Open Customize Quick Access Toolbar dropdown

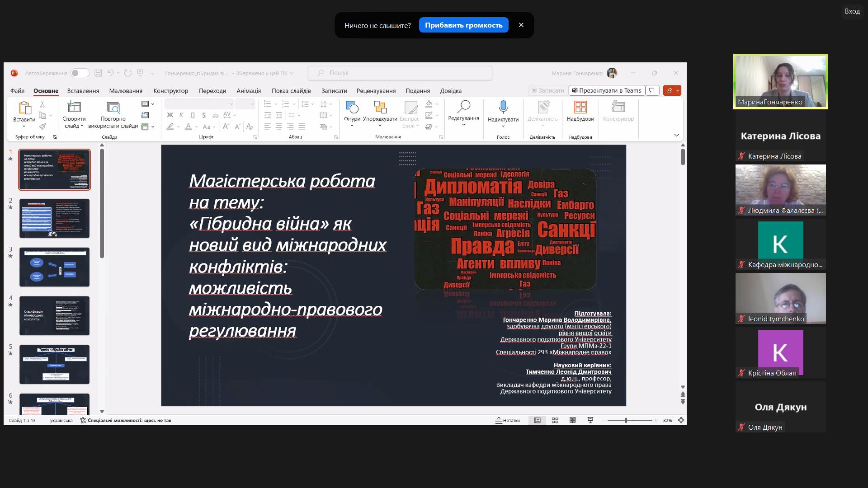pyautogui.click(x=152, y=73)
